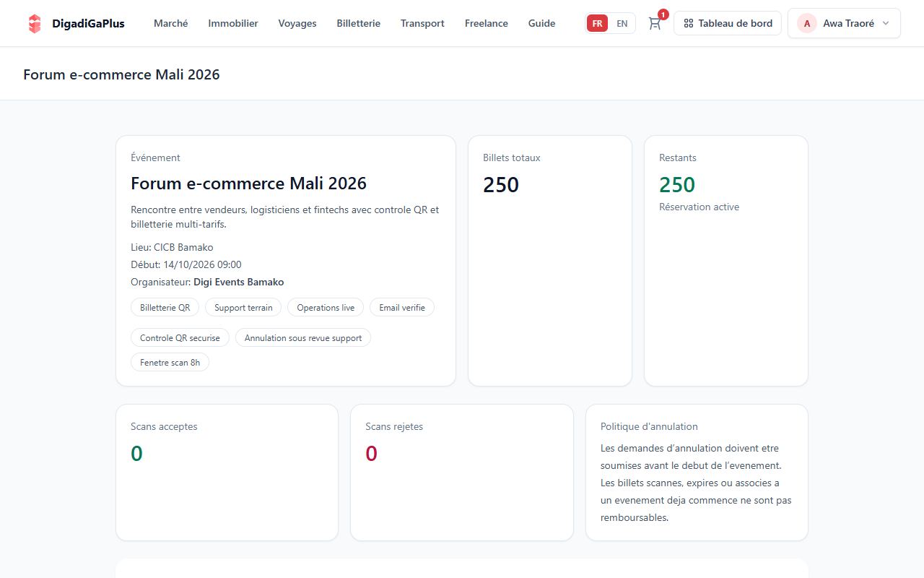This screenshot has height=578, width=924.
Task: Click the Scans acceptes label
Action: pos(164,426)
